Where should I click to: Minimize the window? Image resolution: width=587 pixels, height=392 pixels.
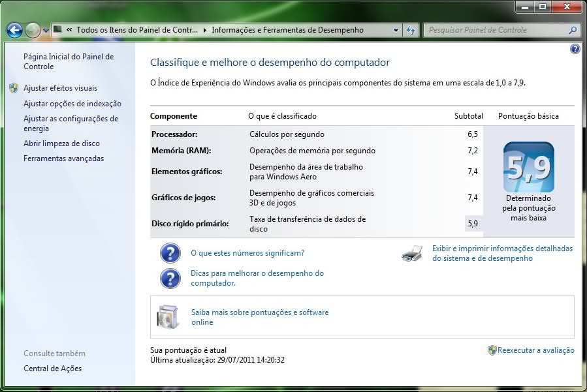point(525,7)
